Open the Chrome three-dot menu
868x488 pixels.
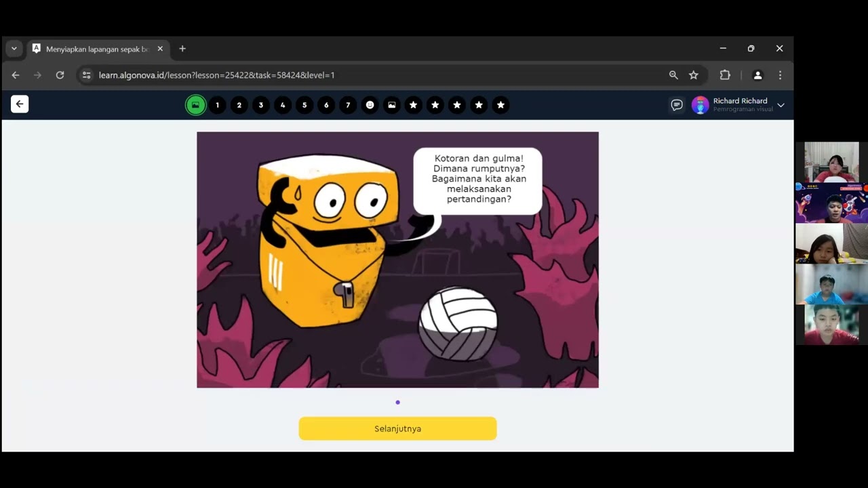click(780, 75)
